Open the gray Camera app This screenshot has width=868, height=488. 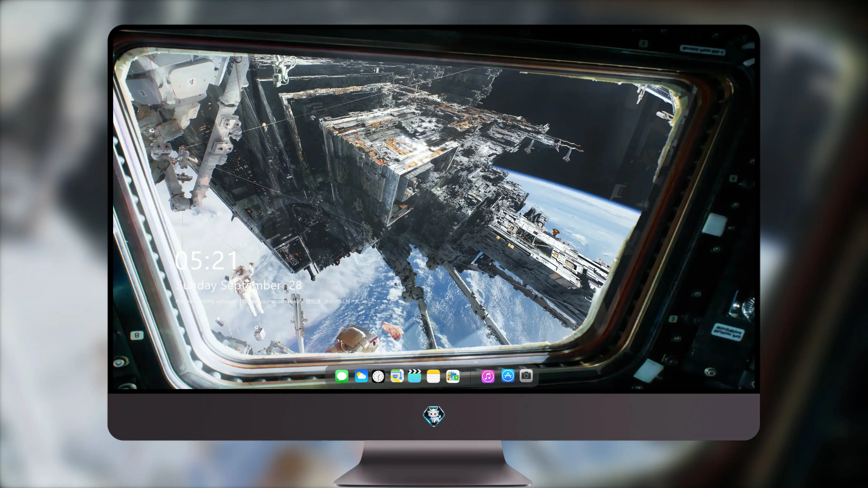[x=526, y=375]
